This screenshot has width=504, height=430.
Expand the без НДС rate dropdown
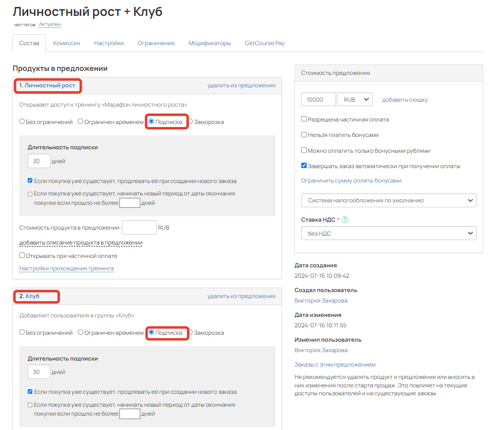(389, 234)
